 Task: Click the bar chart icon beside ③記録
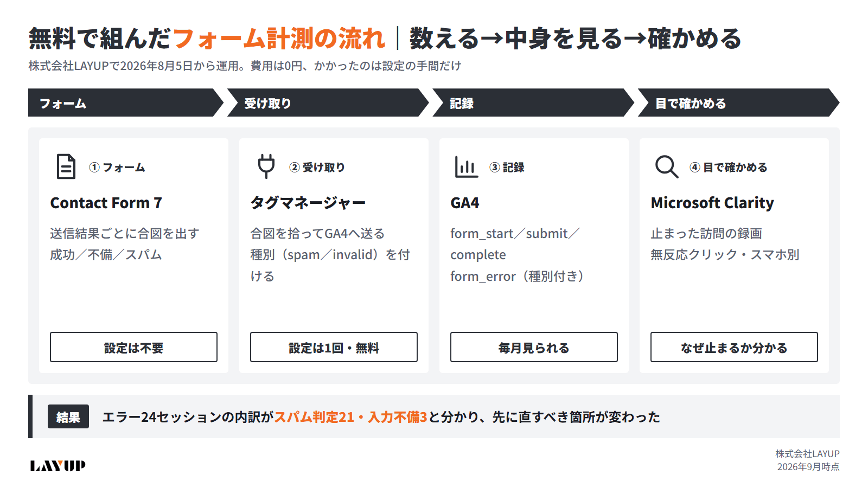[x=467, y=166]
